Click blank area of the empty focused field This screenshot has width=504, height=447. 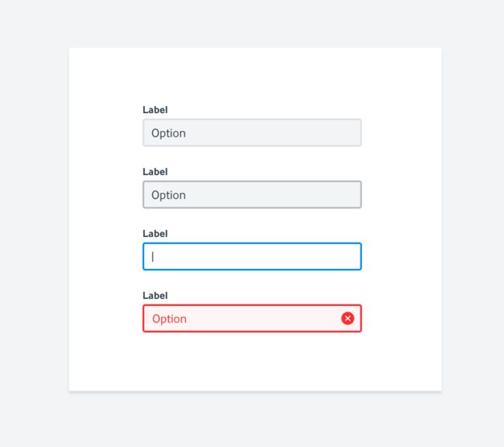coord(257,256)
